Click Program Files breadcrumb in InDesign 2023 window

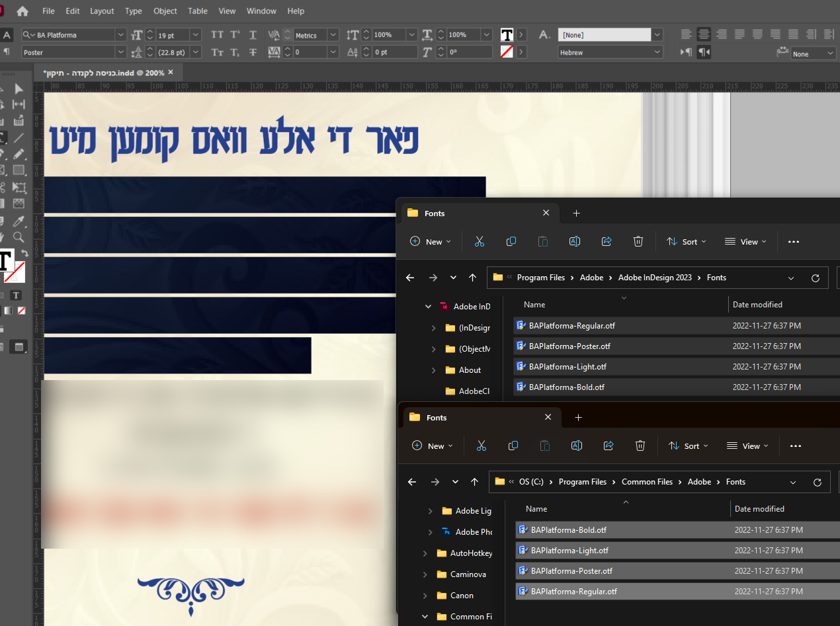(x=541, y=278)
